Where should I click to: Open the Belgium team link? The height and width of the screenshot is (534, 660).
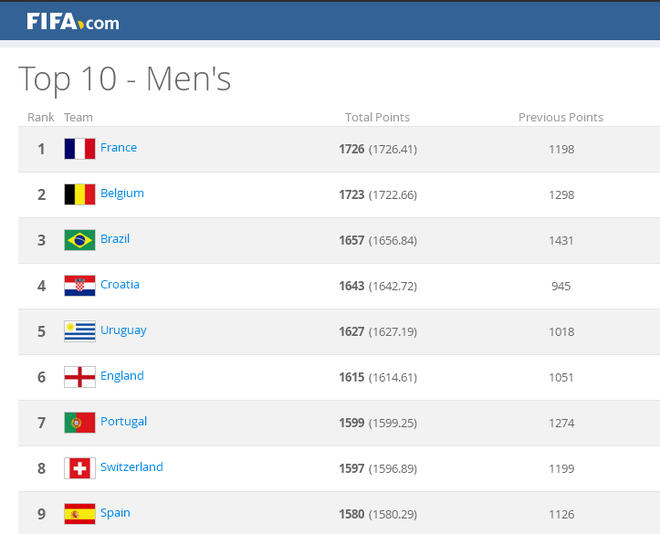122,194
